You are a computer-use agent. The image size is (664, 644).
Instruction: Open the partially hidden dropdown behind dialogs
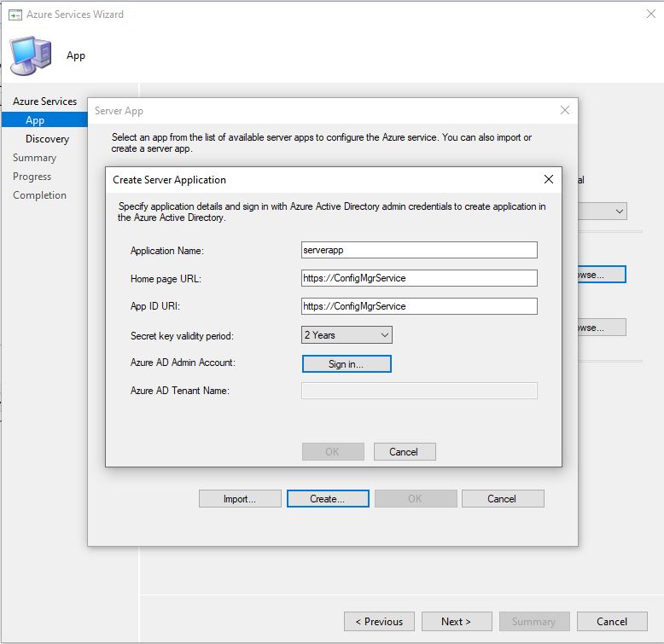[x=603, y=212]
